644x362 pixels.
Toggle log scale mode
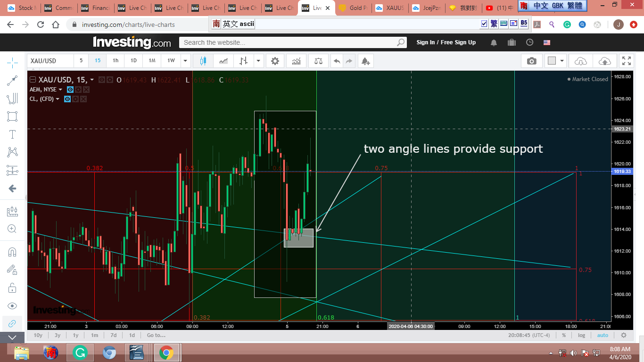click(x=582, y=336)
